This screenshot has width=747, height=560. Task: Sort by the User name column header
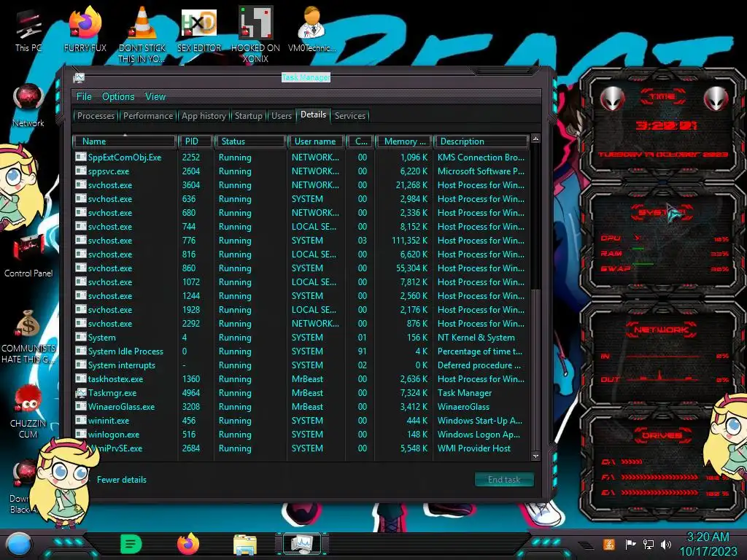(315, 141)
